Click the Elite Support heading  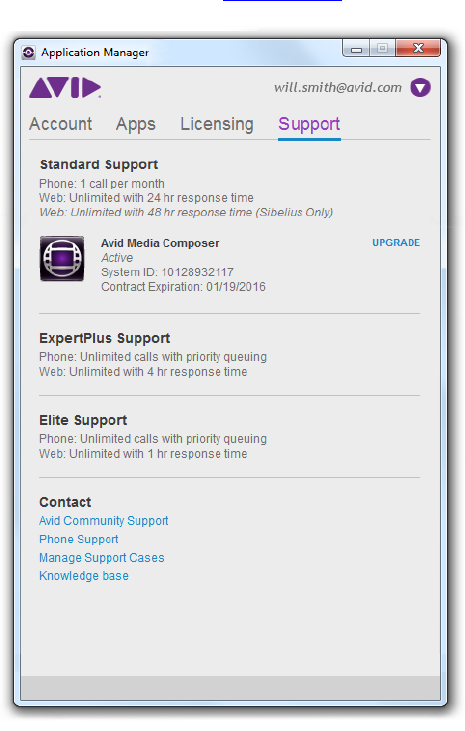tap(83, 420)
